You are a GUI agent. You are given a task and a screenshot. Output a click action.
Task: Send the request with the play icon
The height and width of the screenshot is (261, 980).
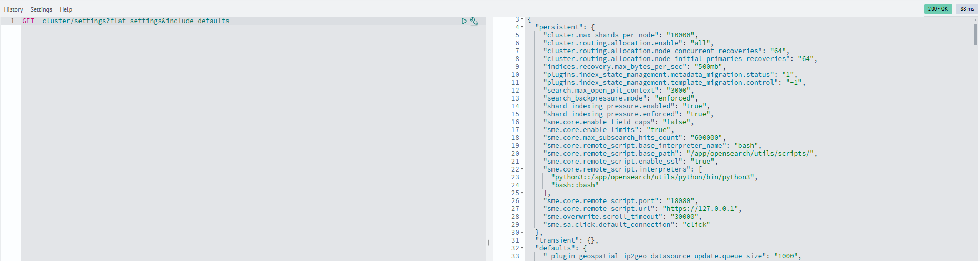point(464,21)
